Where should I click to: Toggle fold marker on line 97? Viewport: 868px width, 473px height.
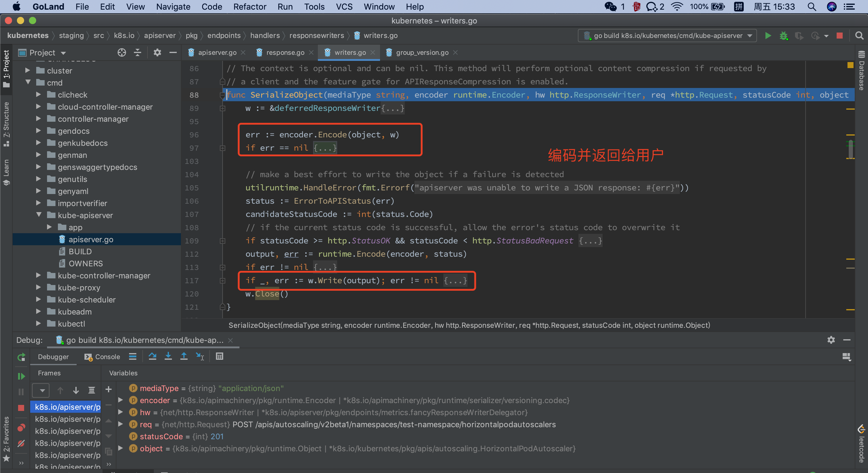point(222,148)
